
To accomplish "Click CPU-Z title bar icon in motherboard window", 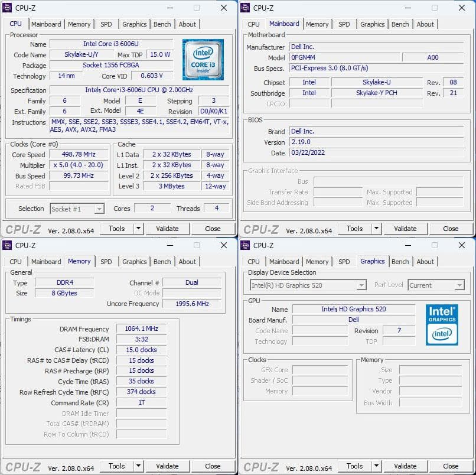I will (x=246, y=8).
